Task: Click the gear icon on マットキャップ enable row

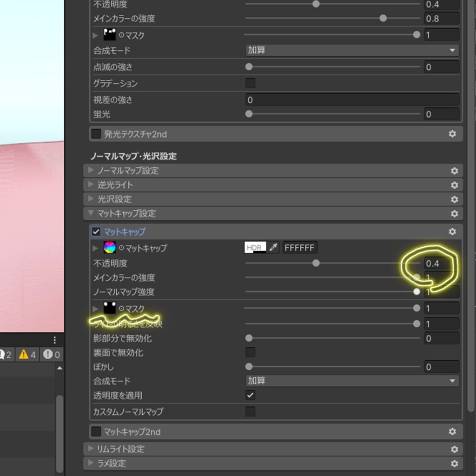Action: click(x=451, y=231)
